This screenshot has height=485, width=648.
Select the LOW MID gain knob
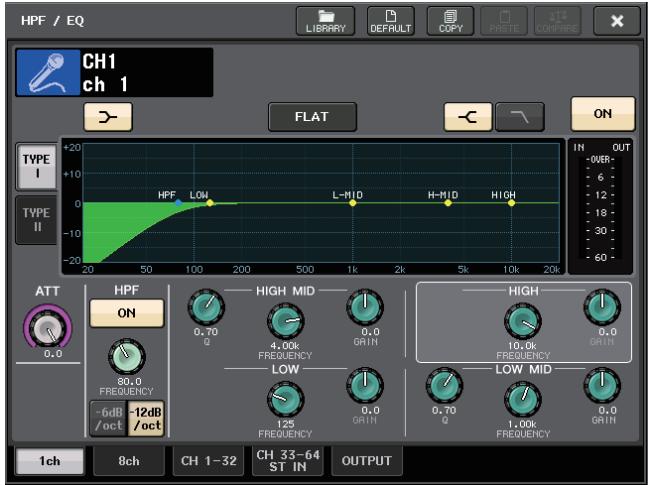pos(602,385)
